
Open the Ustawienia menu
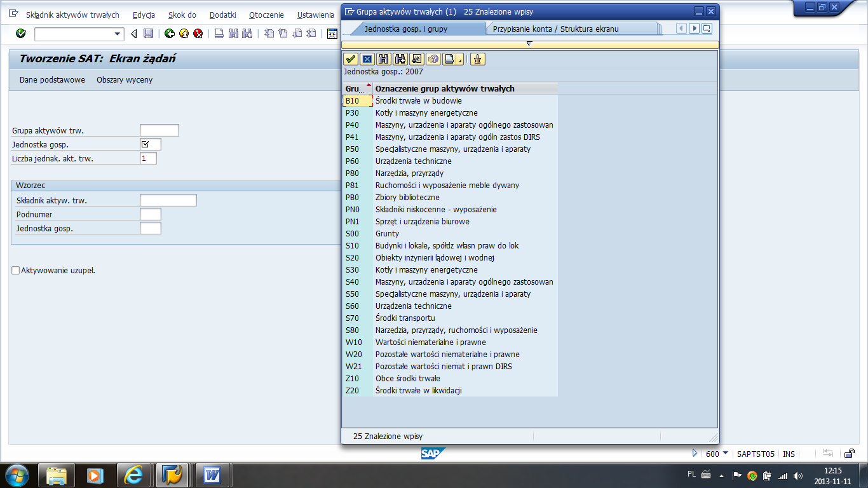coord(315,15)
